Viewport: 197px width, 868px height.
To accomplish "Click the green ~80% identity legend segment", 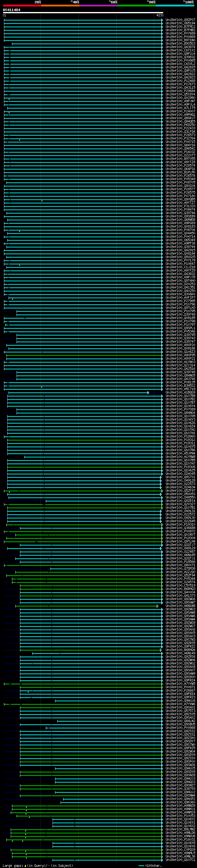I will [x=136, y=6].
